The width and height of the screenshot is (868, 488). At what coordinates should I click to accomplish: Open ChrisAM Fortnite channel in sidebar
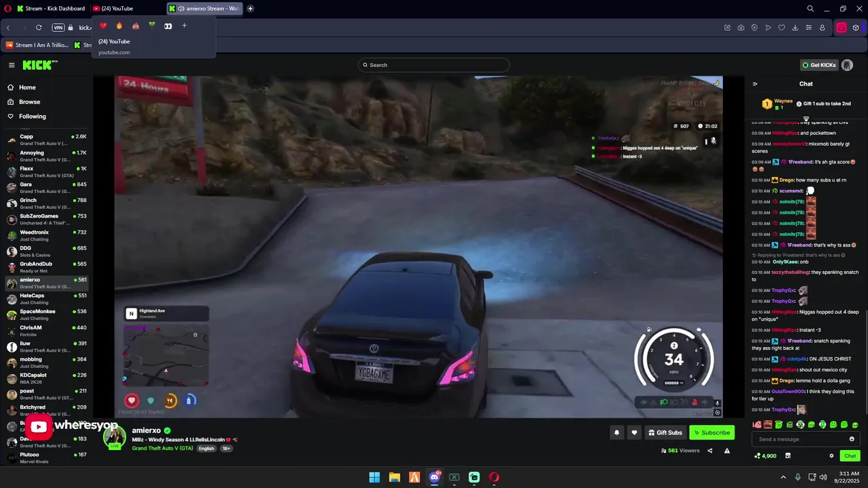[x=47, y=331]
